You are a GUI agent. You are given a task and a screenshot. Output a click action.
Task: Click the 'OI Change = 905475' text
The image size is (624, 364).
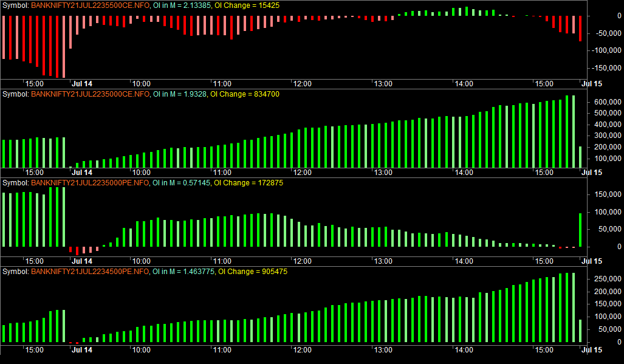coord(253,272)
